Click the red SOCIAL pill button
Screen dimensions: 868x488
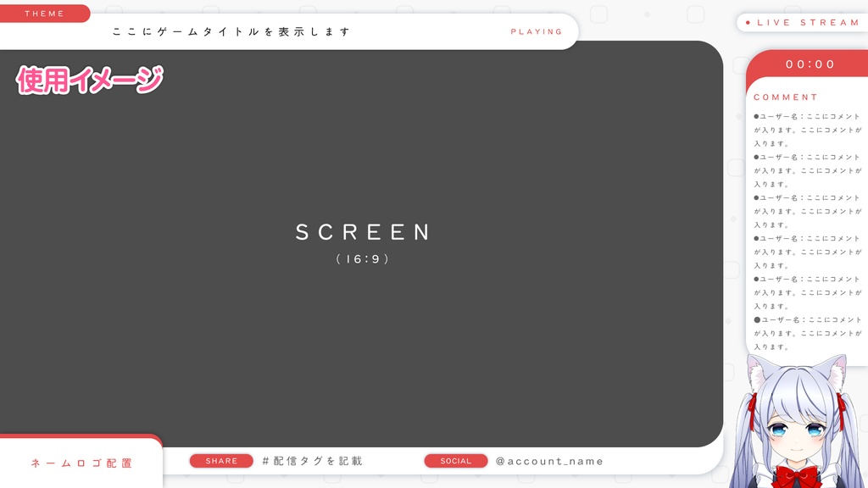[x=456, y=461]
